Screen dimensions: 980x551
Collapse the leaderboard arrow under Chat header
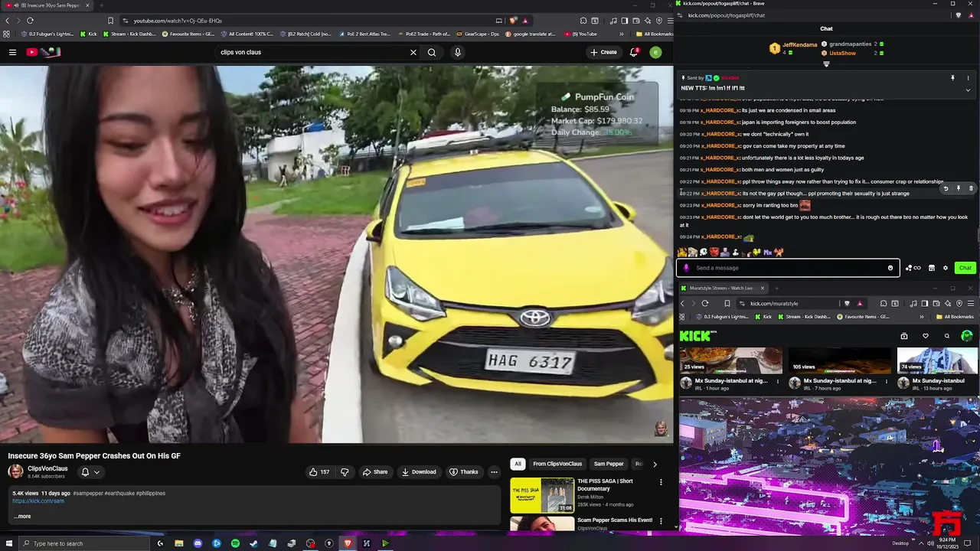click(x=826, y=64)
